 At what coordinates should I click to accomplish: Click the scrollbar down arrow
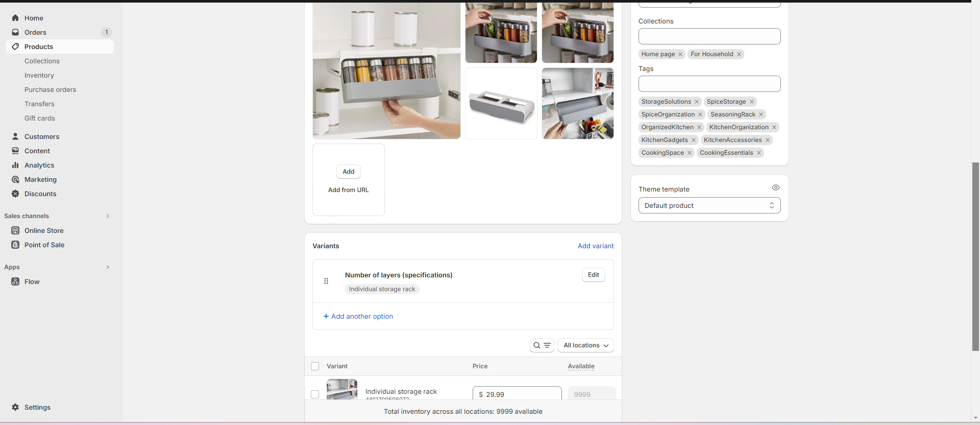[x=975, y=418]
